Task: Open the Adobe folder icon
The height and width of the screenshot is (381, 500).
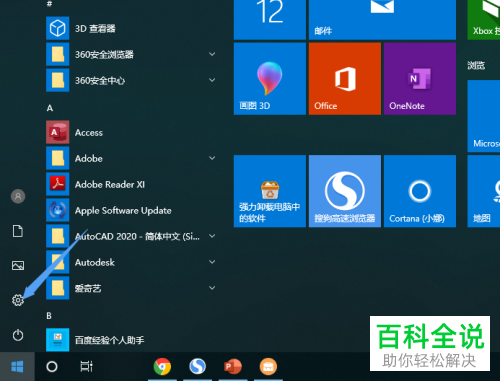Action: click(58, 158)
